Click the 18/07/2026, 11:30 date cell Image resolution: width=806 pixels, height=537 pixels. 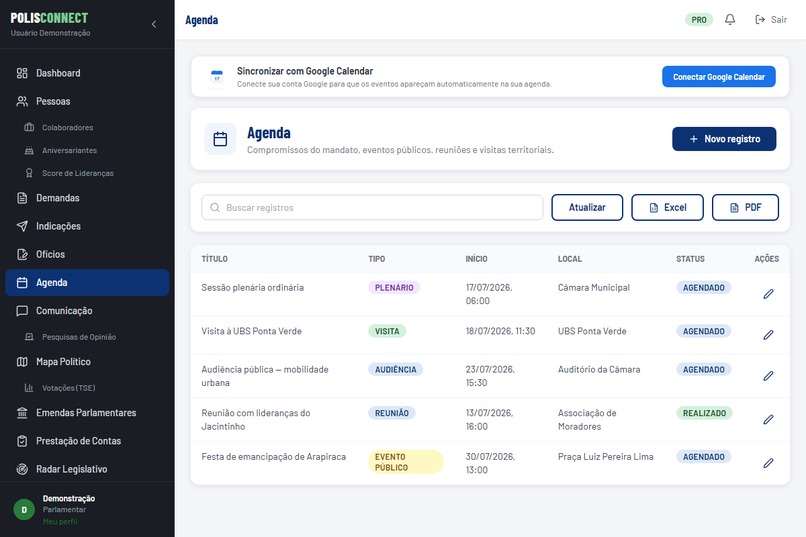pyautogui.click(x=500, y=331)
